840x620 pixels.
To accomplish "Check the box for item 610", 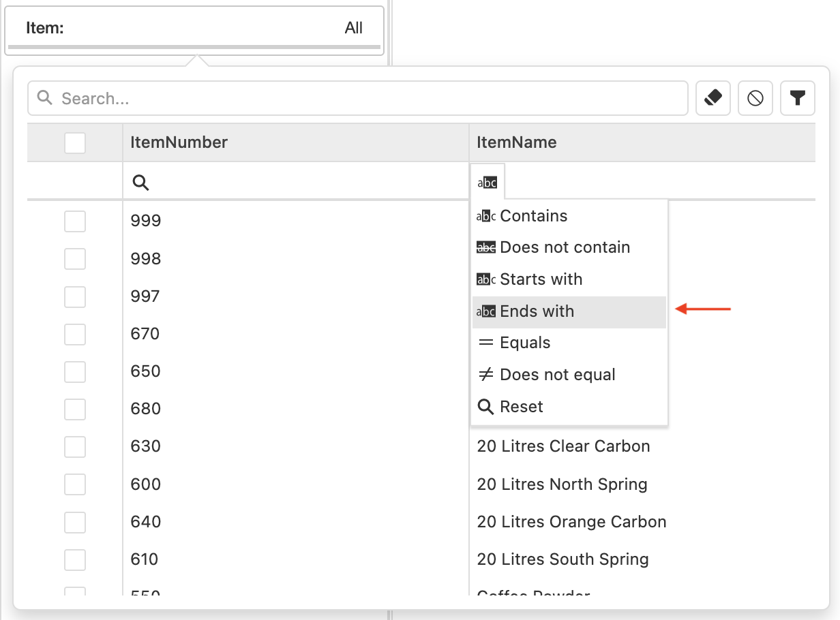I will 75,559.
